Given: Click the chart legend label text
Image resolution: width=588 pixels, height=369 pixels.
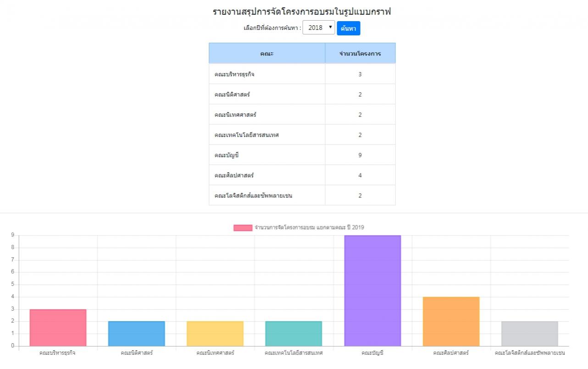Looking at the screenshot, I should click(309, 228).
